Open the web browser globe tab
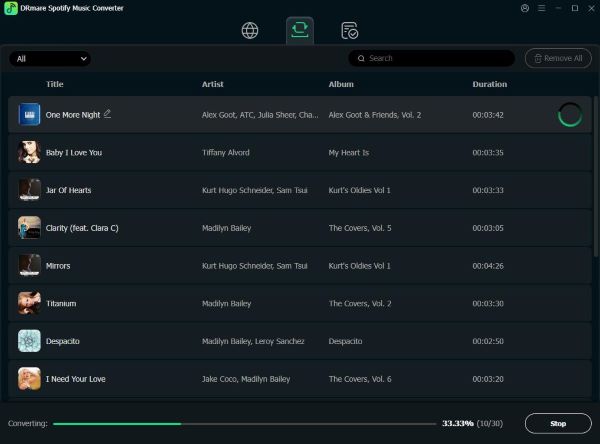Image resolution: width=600 pixels, height=444 pixels. (x=250, y=31)
